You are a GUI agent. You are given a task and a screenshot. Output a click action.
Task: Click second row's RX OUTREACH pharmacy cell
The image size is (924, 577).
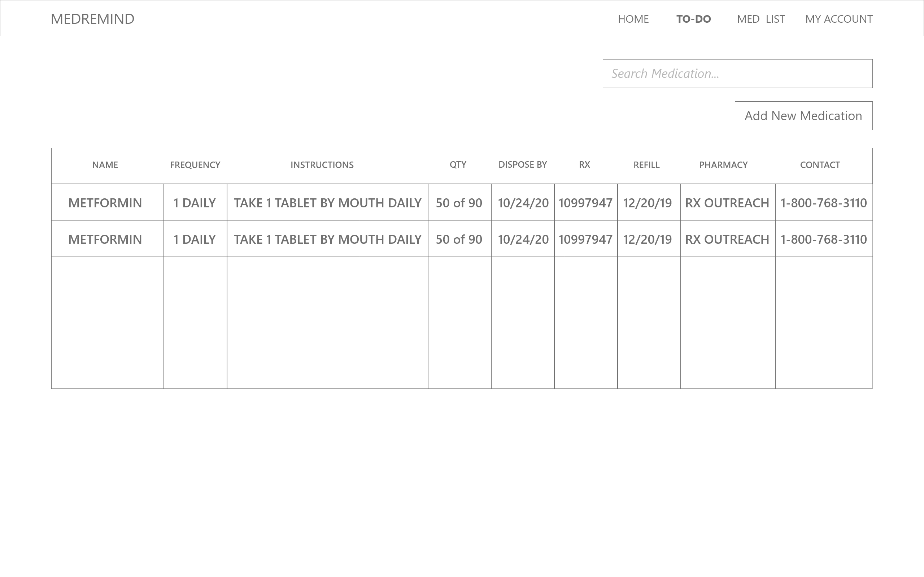tap(727, 239)
